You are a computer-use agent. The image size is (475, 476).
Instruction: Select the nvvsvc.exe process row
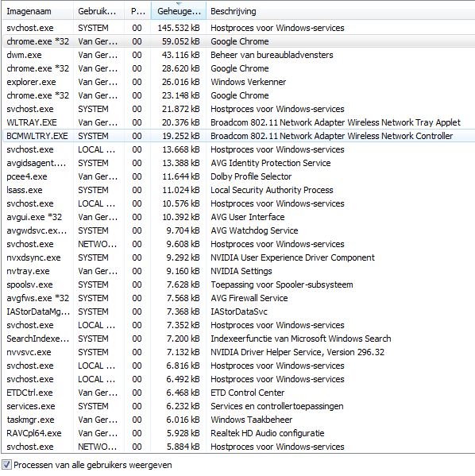238,352
